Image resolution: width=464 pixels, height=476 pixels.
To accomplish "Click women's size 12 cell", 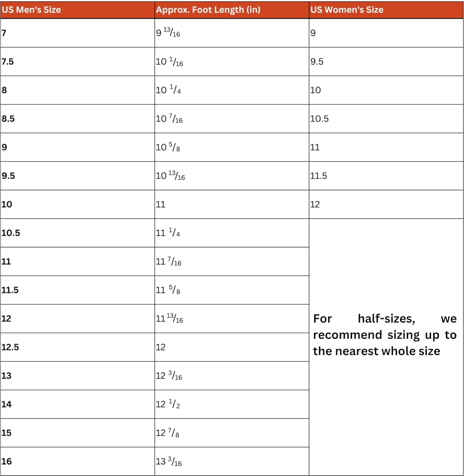I will pos(386,205).
